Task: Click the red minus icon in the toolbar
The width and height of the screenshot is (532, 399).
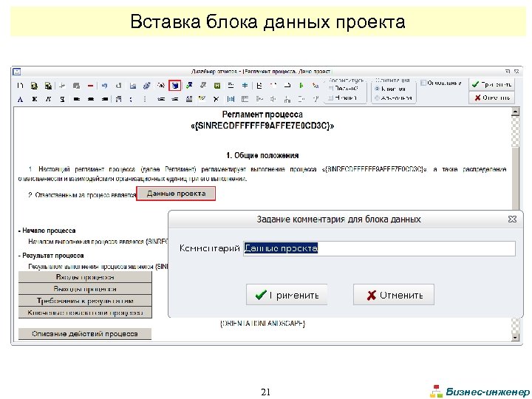Action: [x=90, y=86]
